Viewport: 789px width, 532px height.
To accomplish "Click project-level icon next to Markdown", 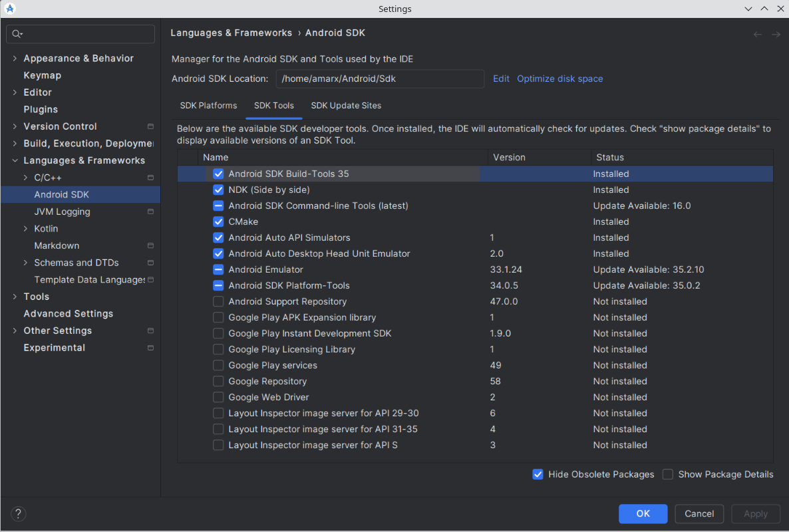I will point(150,245).
